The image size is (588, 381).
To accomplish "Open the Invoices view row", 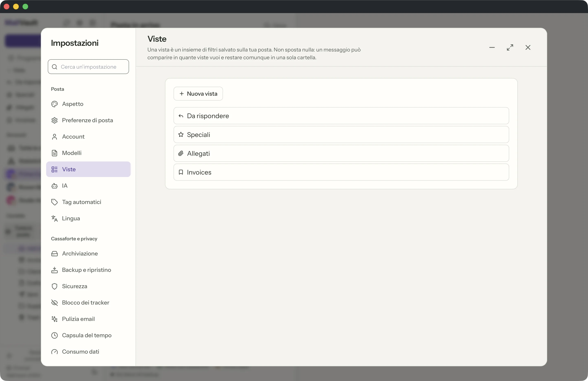I will point(341,172).
